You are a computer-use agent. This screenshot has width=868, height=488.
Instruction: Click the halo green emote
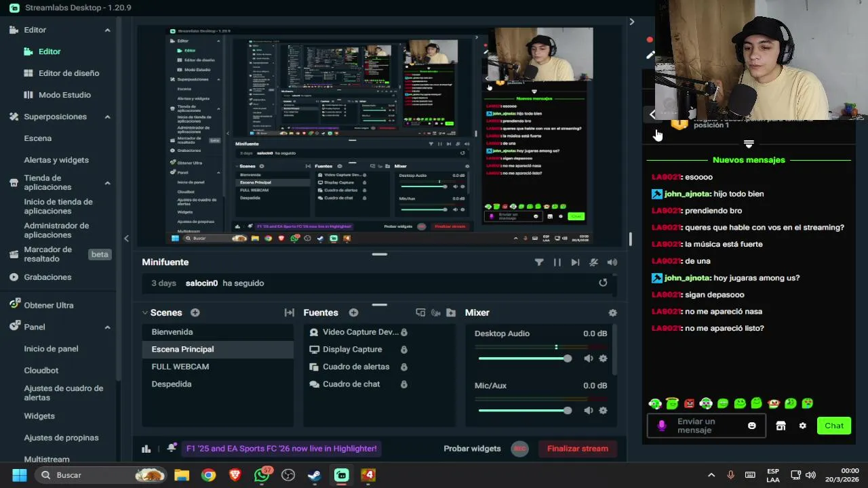coord(672,403)
